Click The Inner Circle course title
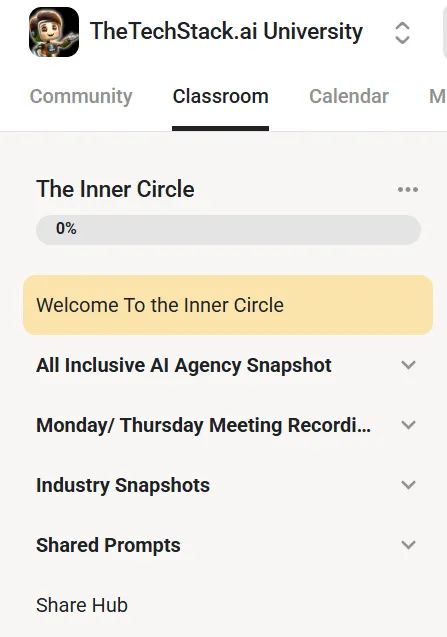This screenshot has width=447, height=637. point(115,189)
